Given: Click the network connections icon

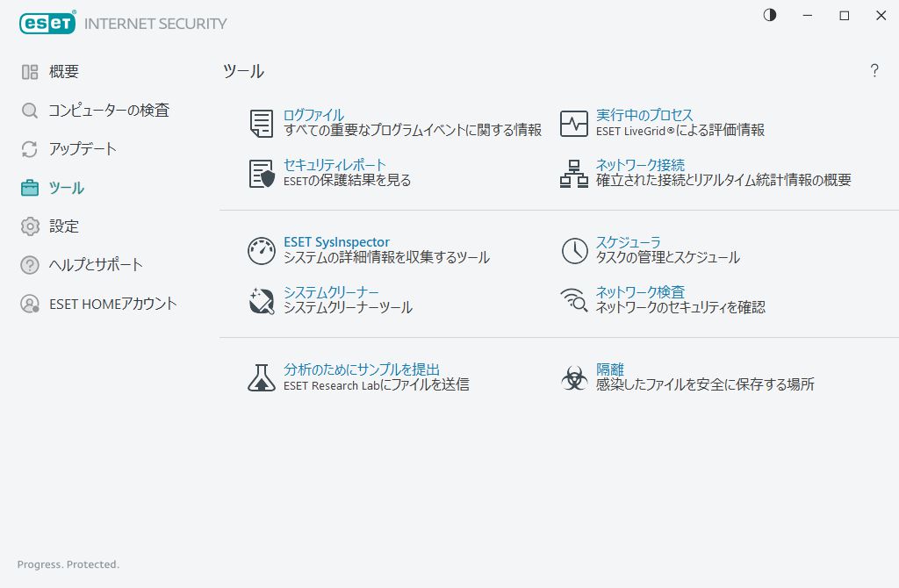Looking at the screenshot, I should pos(574,174).
